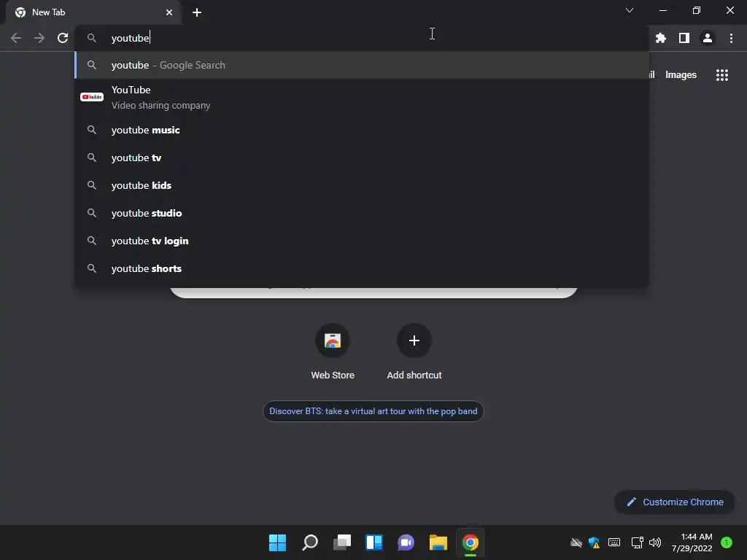This screenshot has height=560, width=747.
Task: Pick the 'youtube tv login' suggestion
Action: point(362,241)
